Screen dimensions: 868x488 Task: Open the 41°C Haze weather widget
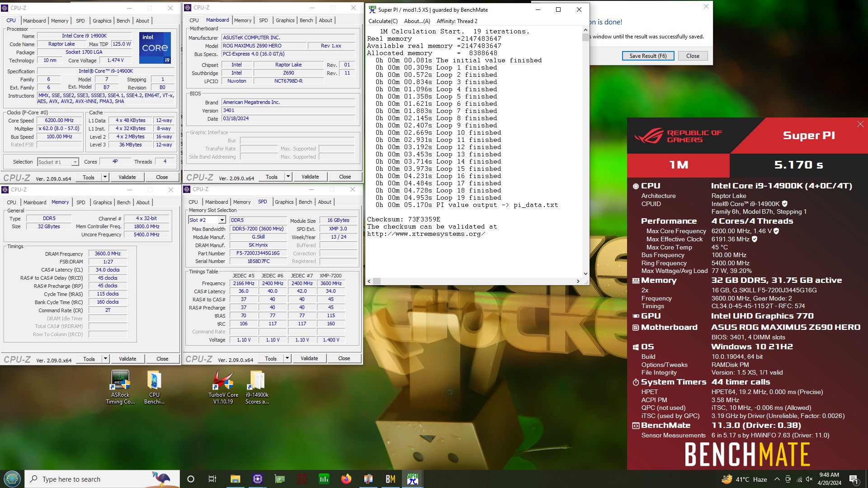coord(744,479)
